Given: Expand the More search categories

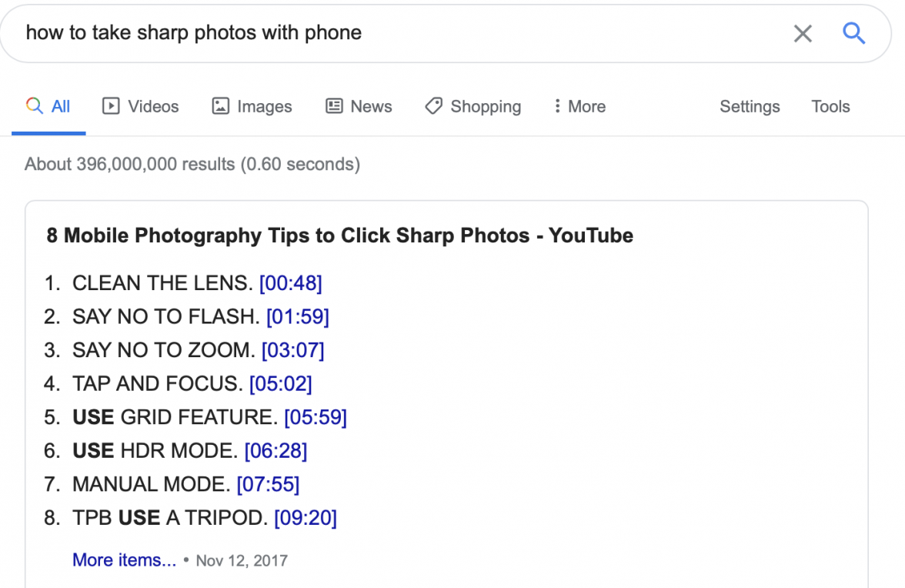Looking at the screenshot, I should click(586, 106).
